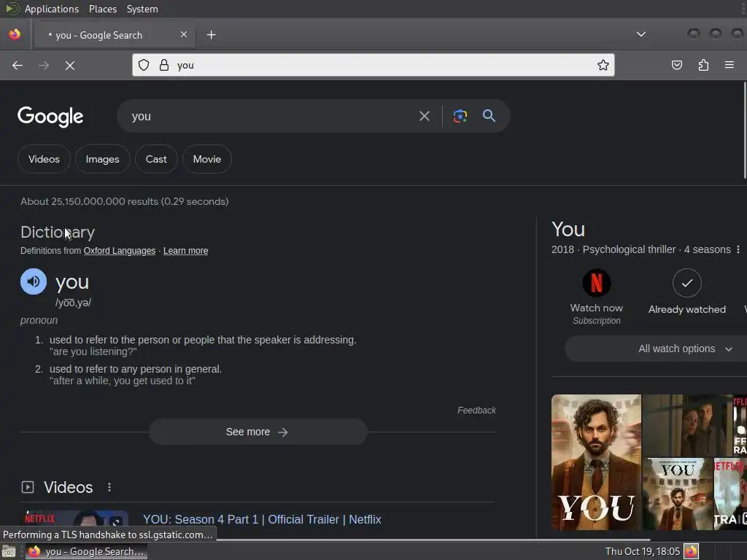Bookmark this page with the star
Image resolution: width=747 pixels, height=560 pixels.
(603, 65)
